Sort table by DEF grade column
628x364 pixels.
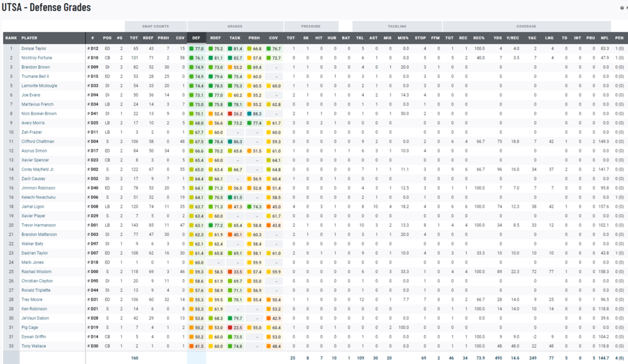coord(197,38)
